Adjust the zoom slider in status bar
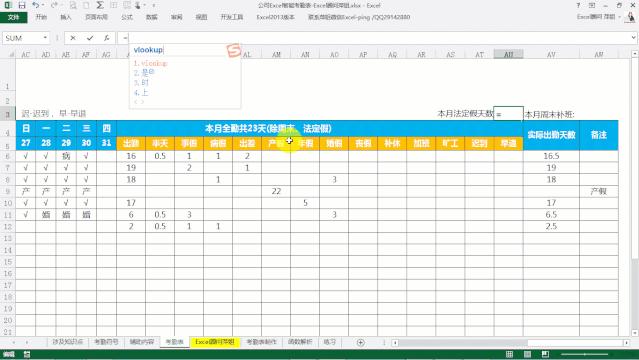Image resolution: width=639 pixels, height=360 pixels. point(585,354)
